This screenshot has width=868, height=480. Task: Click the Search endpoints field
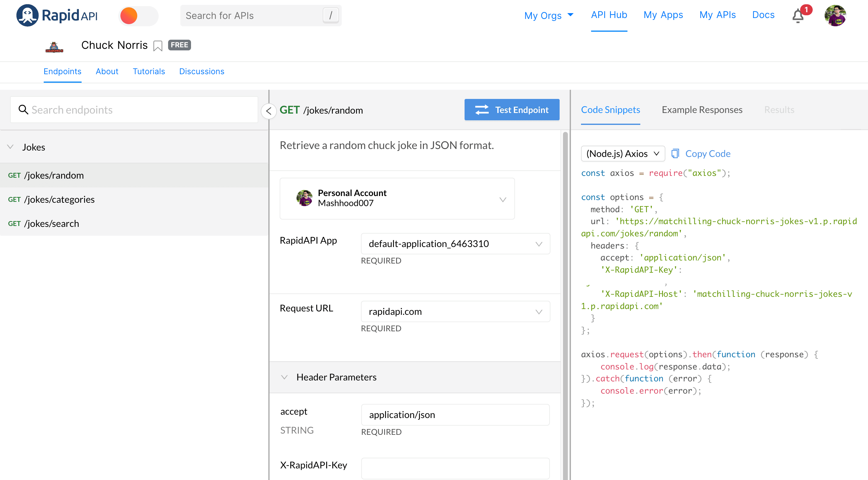134,110
